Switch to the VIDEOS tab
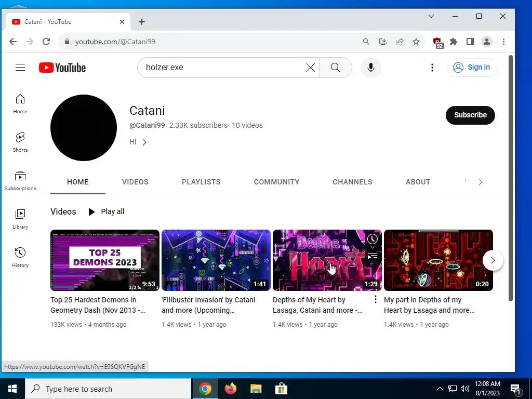This screenshot has height=399, width=532. [x=135, y=182]
